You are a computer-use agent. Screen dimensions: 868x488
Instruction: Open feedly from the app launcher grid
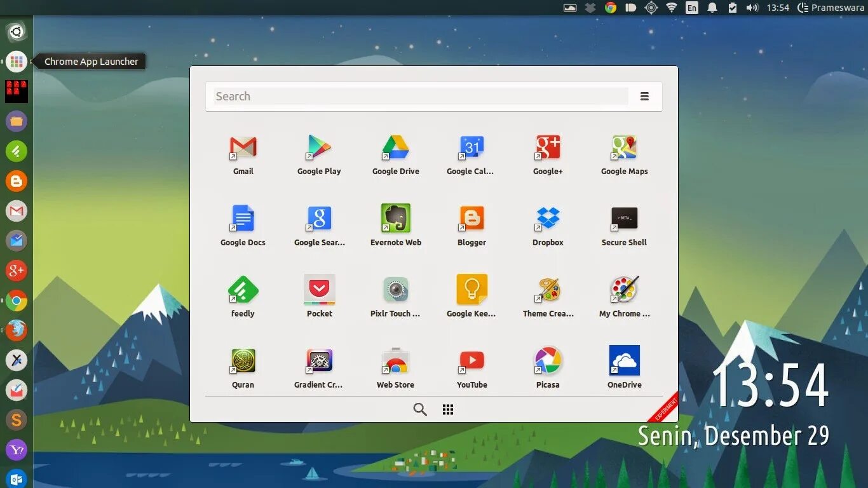pos(243,290)
